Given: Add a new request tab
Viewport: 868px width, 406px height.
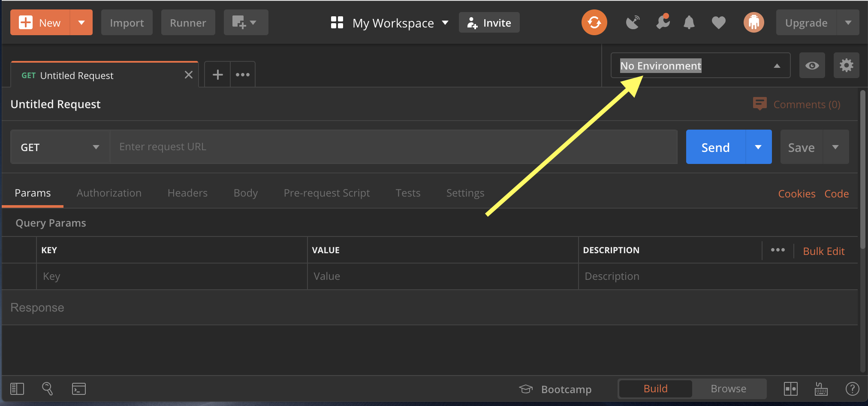Looking at the screenshot, I should pos(217,75).
